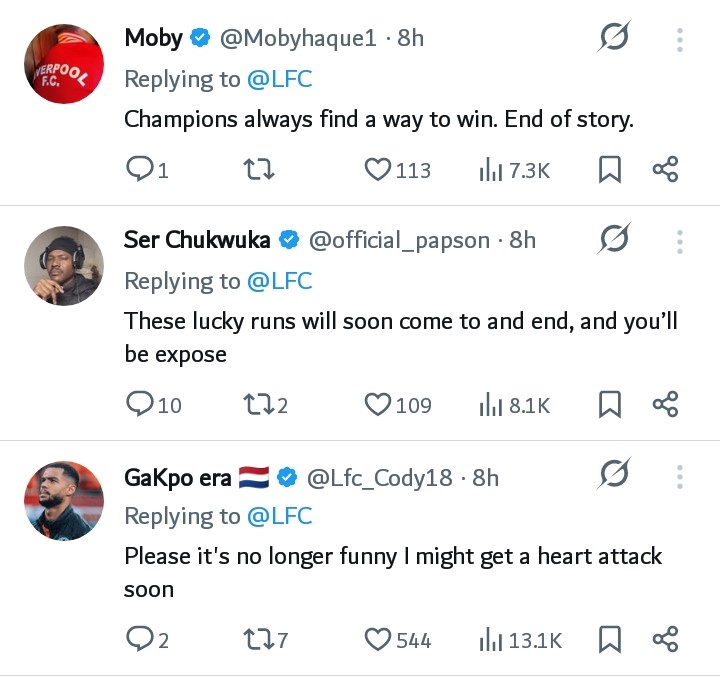This screenshot has width=720, height=677.
Task: Share Moby's tweet
Action: coord(665,170)
